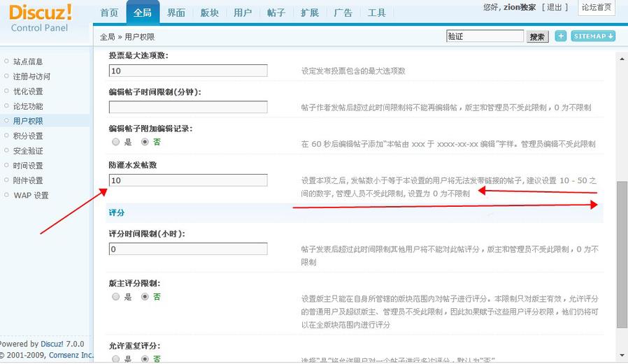Click the 搜索 button
This screenshot has width=628, height=364.
click(x=537, y=37)
